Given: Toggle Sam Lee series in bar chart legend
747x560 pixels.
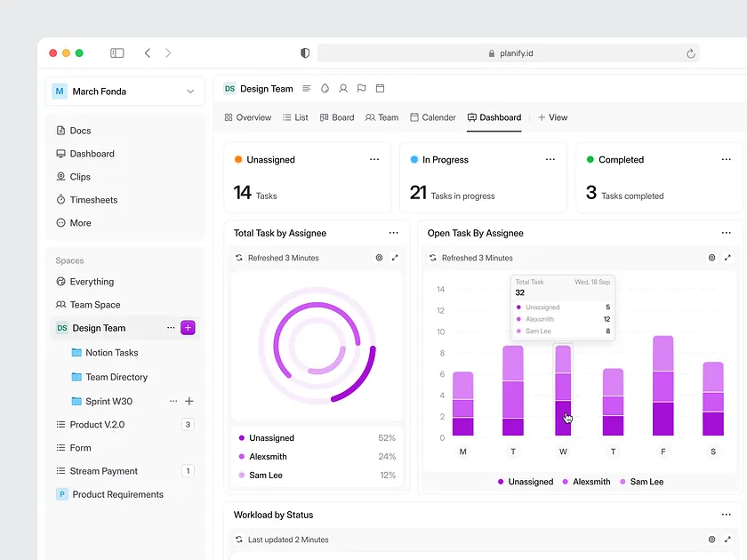Looking at the screenshot, I should click(641, 482).
